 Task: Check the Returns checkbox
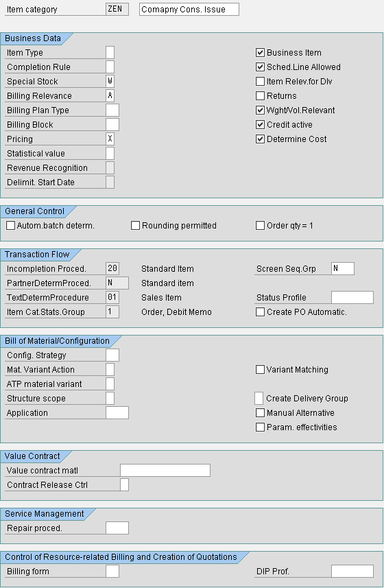[x=260, y=96]
